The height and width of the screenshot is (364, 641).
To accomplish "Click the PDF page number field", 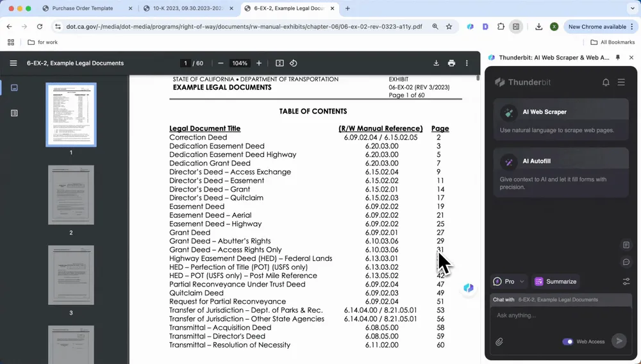I will click(185, 63).
